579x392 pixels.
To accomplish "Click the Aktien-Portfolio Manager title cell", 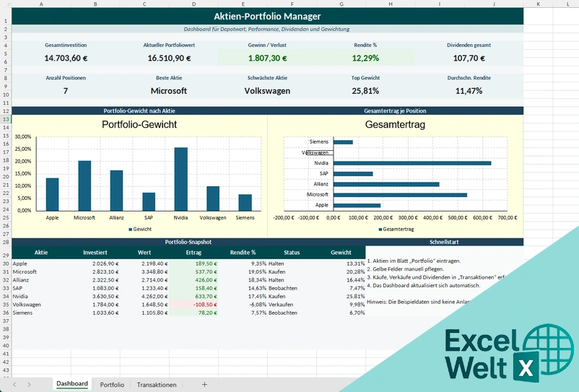I will [267, 16].
